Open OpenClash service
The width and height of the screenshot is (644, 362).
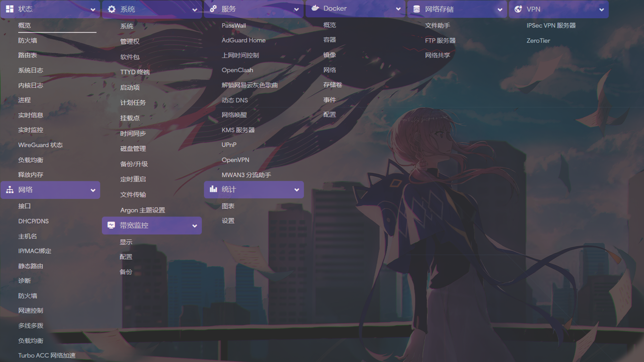tap(237, 70)
